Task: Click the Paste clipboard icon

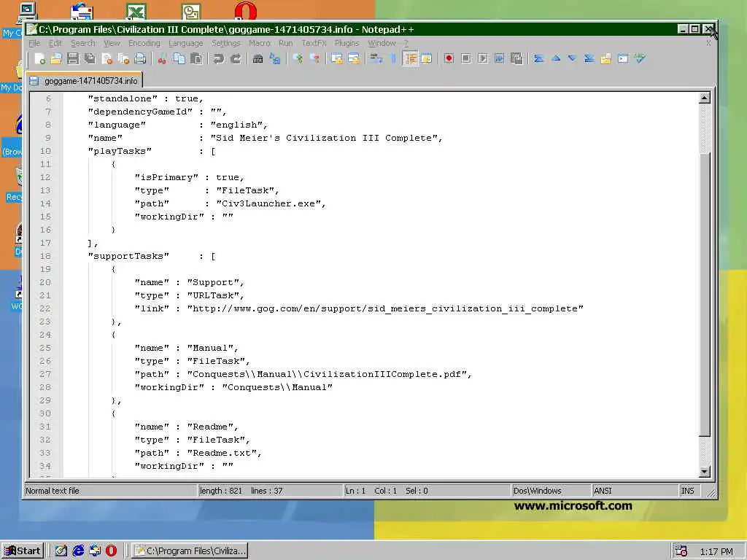Action: tap(196, 58)
